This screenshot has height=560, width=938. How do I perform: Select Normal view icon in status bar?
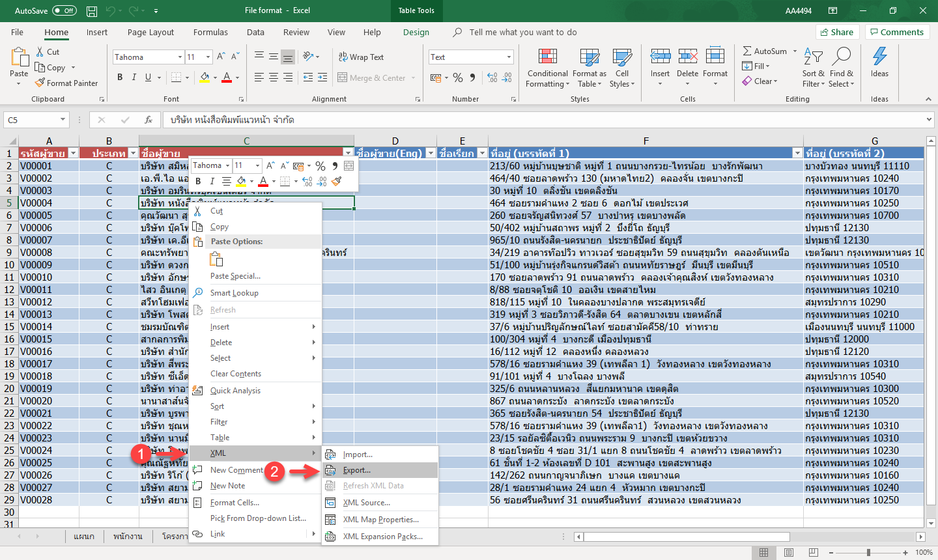(x=763, y=552)
